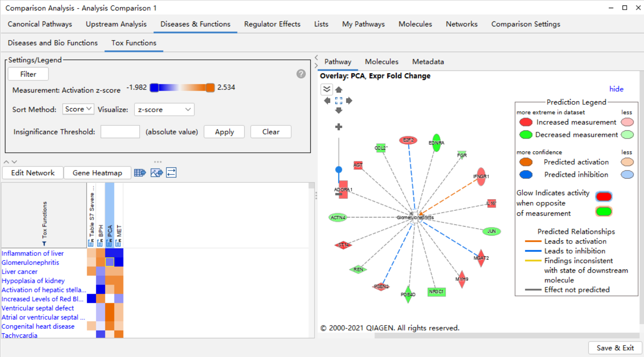Click the Insignificance Threshold input field
Image resolution: width=644 pixels, height=357 pixels.
(120, 132)
